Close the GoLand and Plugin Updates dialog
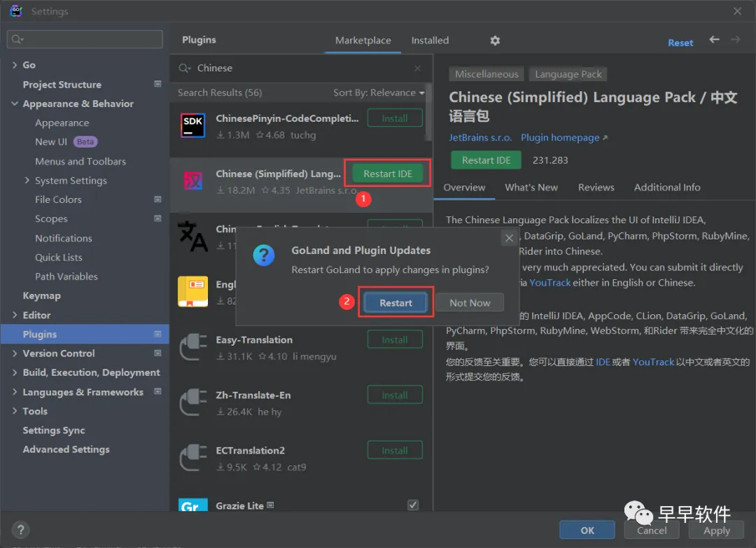Image resolution: width=756 pixels, height=548 pixels. 509,238
